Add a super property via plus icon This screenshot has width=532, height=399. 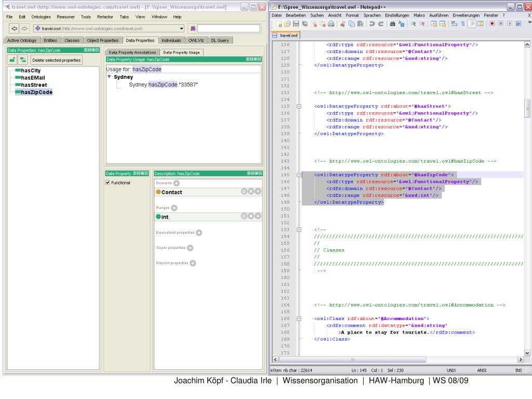190,248
